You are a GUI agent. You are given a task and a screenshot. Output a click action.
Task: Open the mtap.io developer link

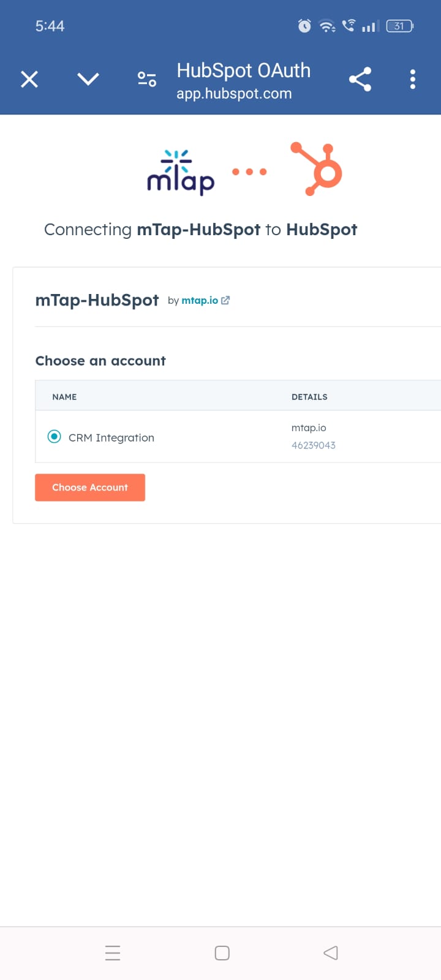tap(200, 300)
